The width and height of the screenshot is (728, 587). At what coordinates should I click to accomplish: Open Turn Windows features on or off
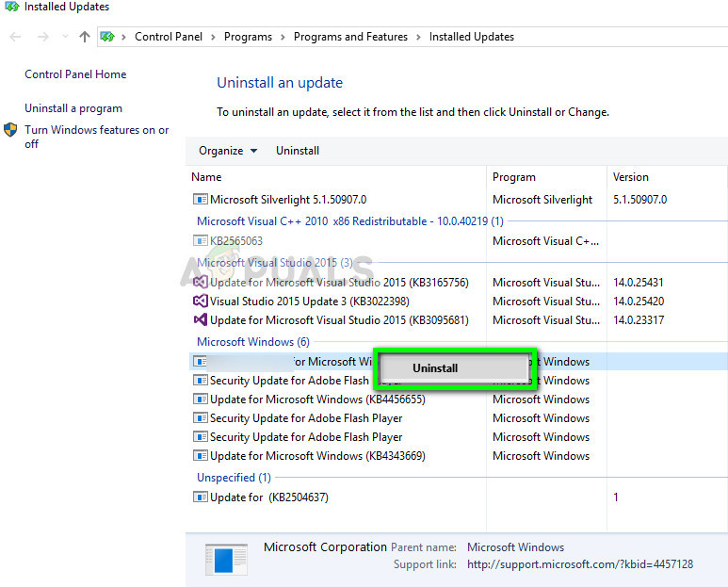click(x=97, y=137)
